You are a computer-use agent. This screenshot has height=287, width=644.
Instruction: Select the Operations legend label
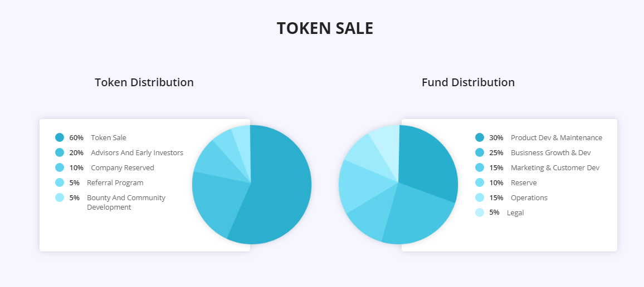click(529, 197)
